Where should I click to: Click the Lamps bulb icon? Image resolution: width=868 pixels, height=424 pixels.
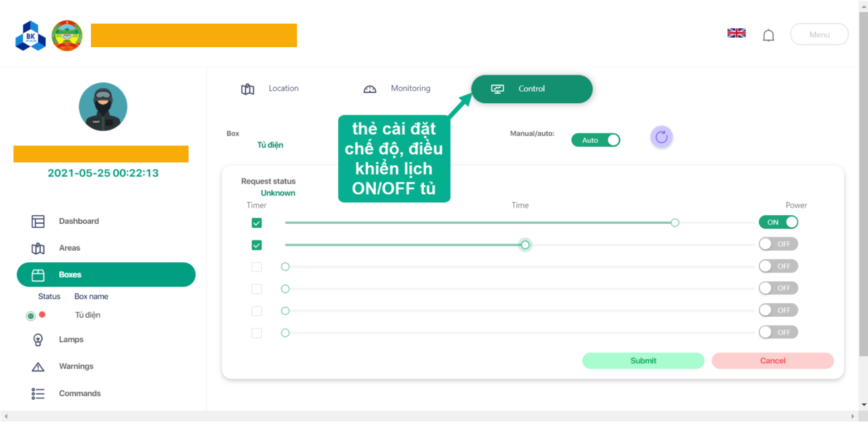pos(38,340)
